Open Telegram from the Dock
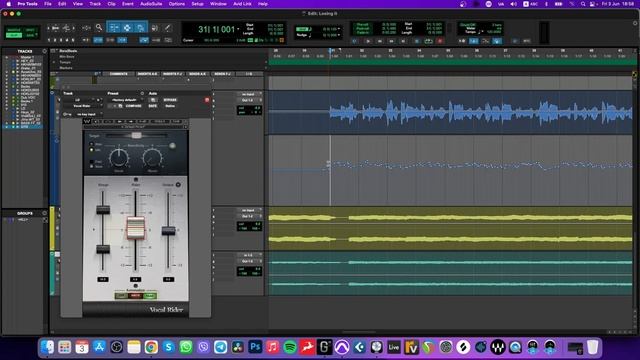 [220, 347]
